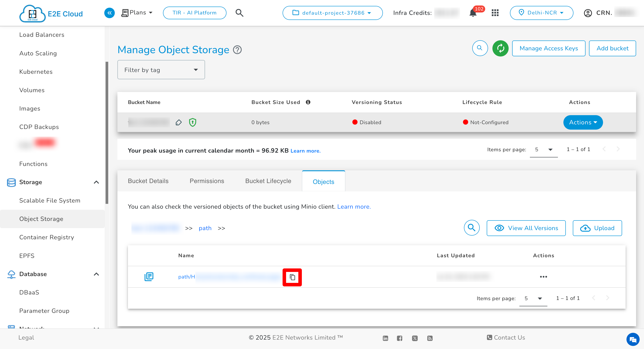This screenshot has width=644, height=349.
Task: Click View All Versions button
Action: [x=526, y=228]
